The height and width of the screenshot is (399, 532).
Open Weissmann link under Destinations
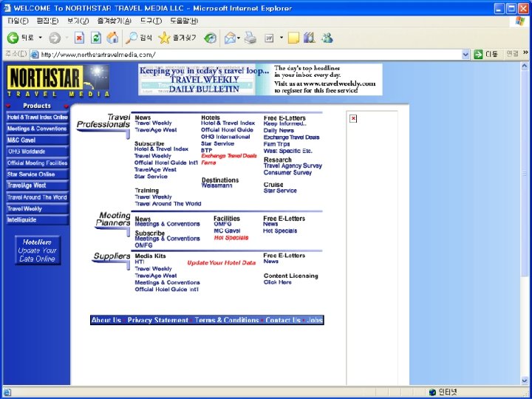click(216, 185)
